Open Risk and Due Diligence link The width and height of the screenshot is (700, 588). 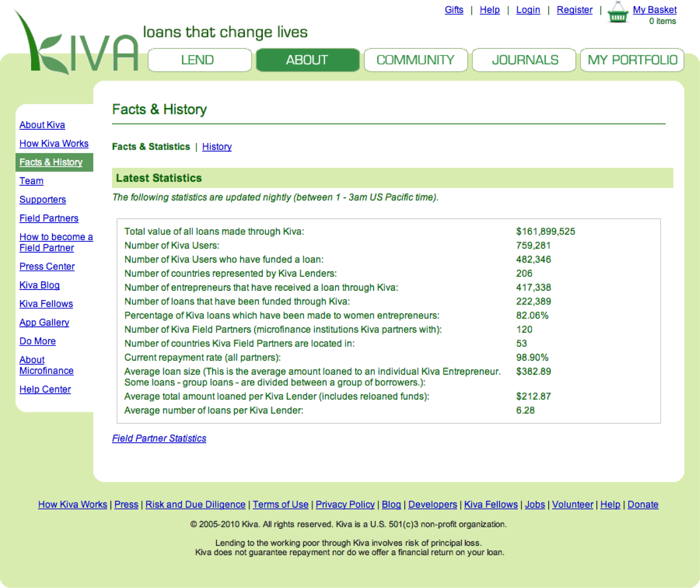195,504
